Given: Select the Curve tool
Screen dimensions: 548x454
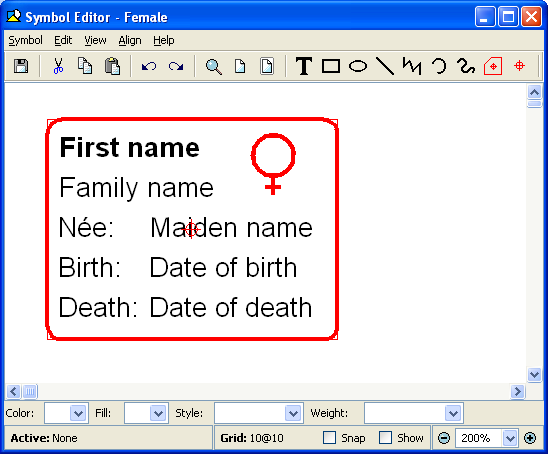Looking at the screenshot, I should pos(466,66).
